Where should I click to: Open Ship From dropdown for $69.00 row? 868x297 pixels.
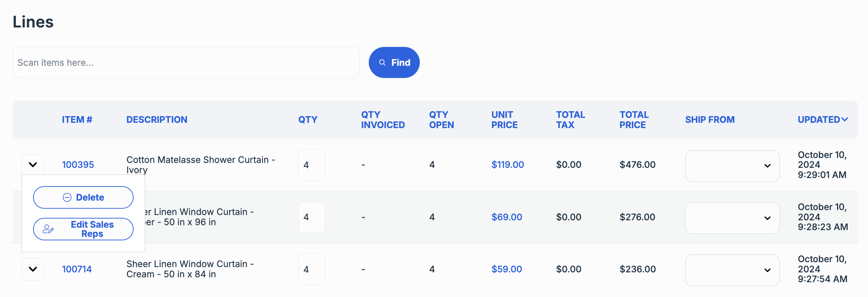tap(732, 218)
